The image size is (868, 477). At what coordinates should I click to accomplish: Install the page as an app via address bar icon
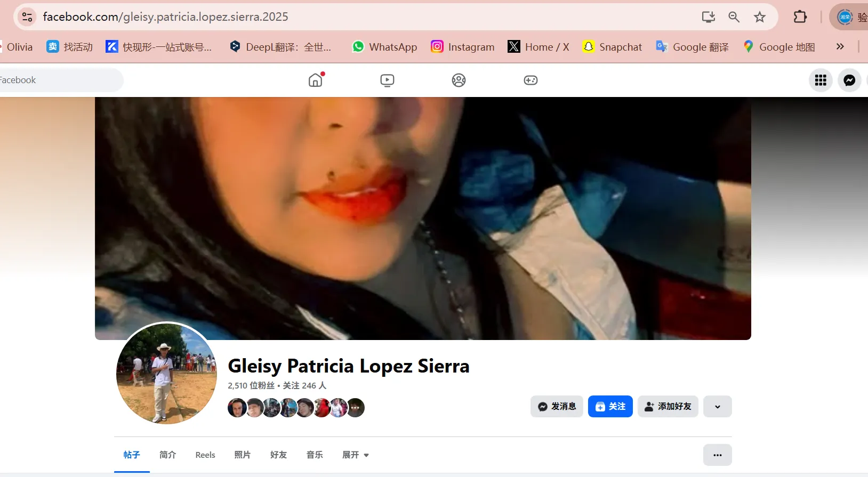coord(708,17)
